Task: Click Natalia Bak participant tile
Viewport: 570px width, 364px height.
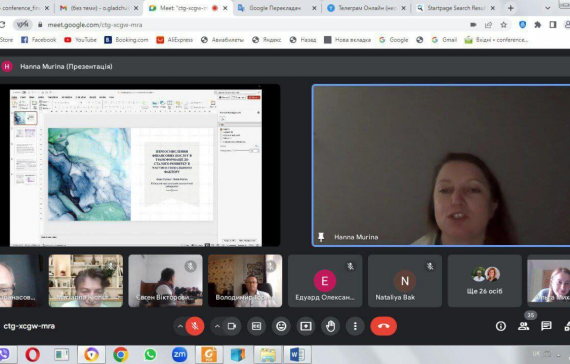Action: (405, 281)
